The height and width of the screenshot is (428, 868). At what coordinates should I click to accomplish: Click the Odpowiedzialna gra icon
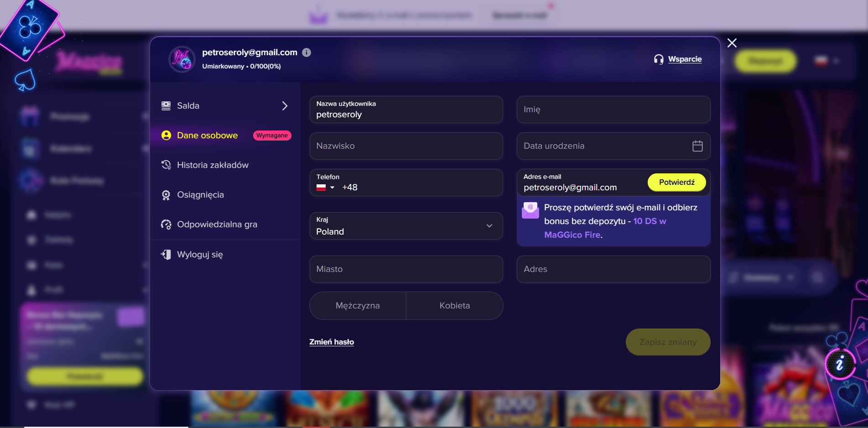point(166,224)
